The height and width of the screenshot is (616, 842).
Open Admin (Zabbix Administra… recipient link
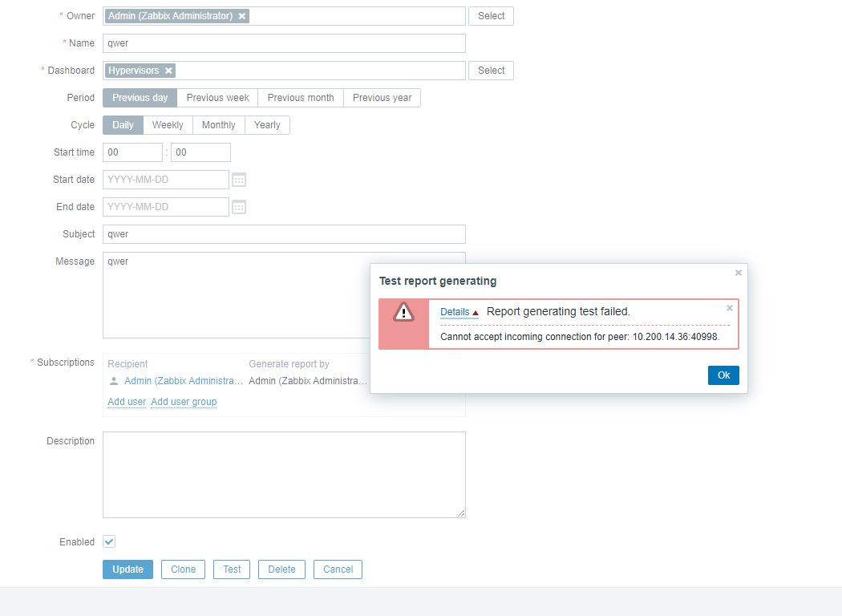pyautogui.click(x=183, y=381)
